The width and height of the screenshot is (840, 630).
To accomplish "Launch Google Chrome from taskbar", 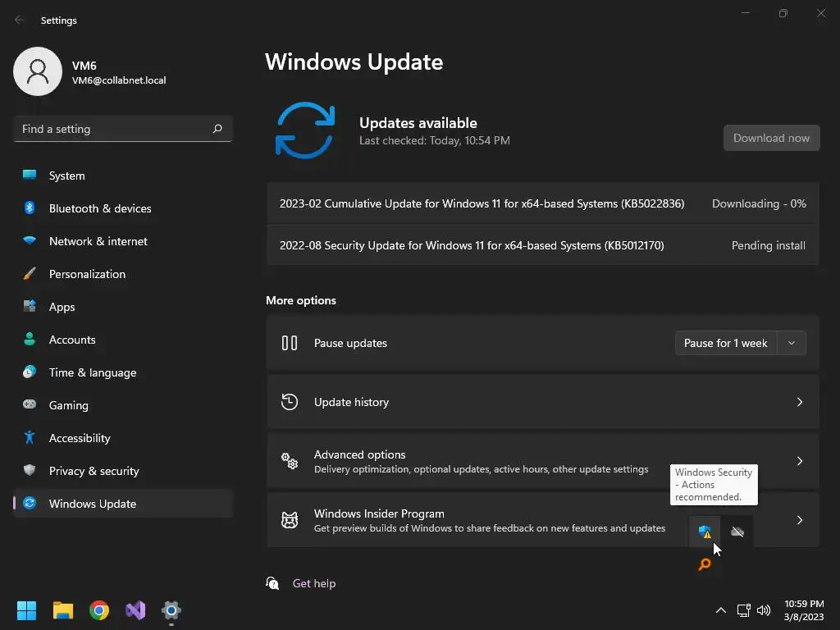I will 99,610.
